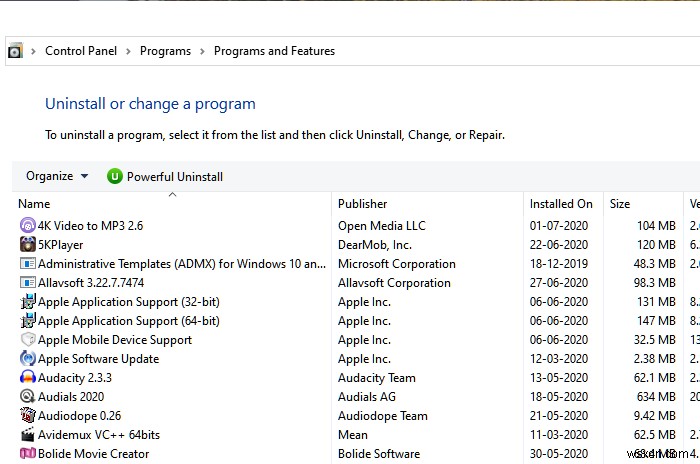This screenshot has width=700, height=464.
Task: Select the 5KPlayer program icon
Action: click(x=28, y=245)
